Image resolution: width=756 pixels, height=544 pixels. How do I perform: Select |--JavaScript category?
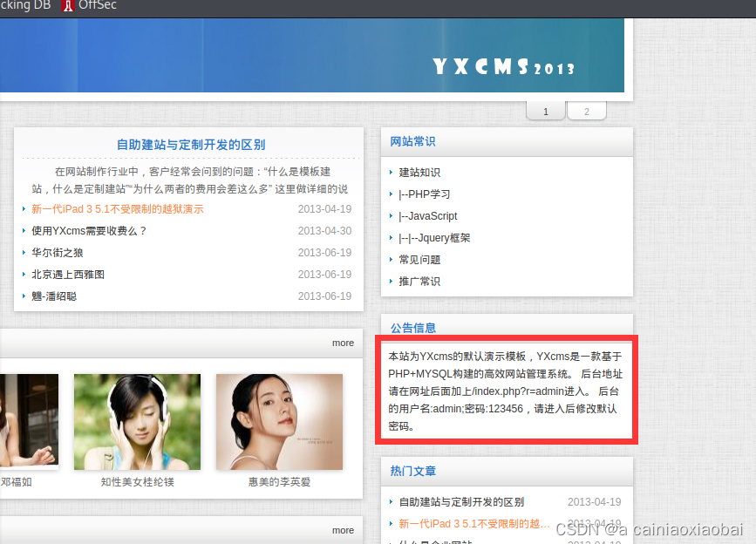[427, 216]
